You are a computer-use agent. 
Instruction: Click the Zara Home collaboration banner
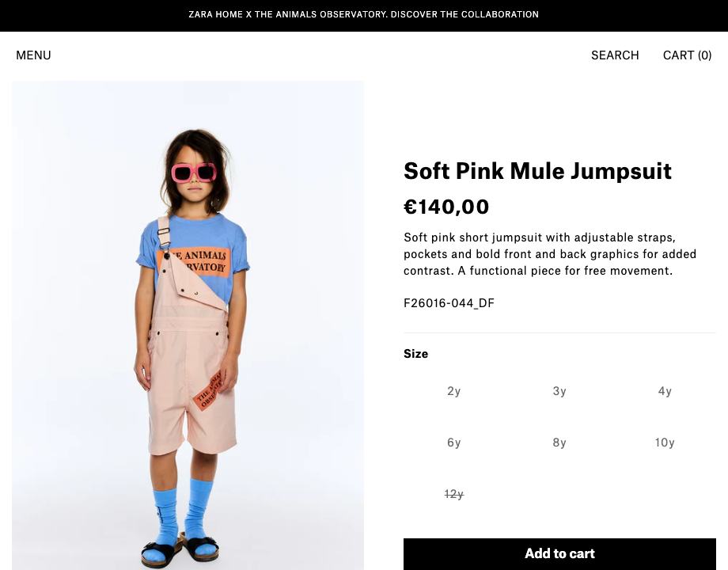[x=363, y=14]
